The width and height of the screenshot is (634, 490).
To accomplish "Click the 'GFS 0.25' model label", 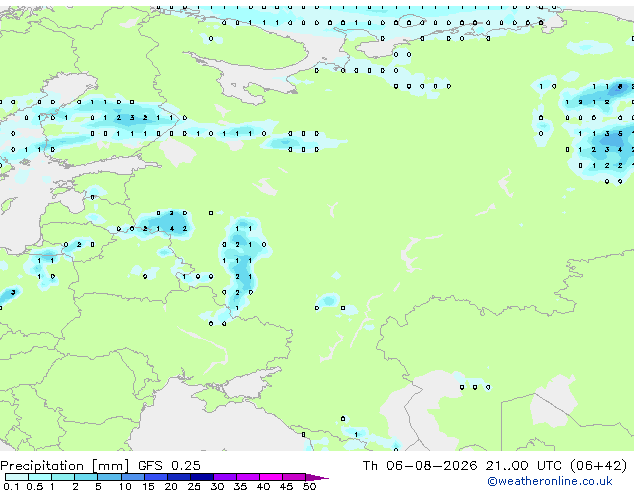I will coord(169,466).
